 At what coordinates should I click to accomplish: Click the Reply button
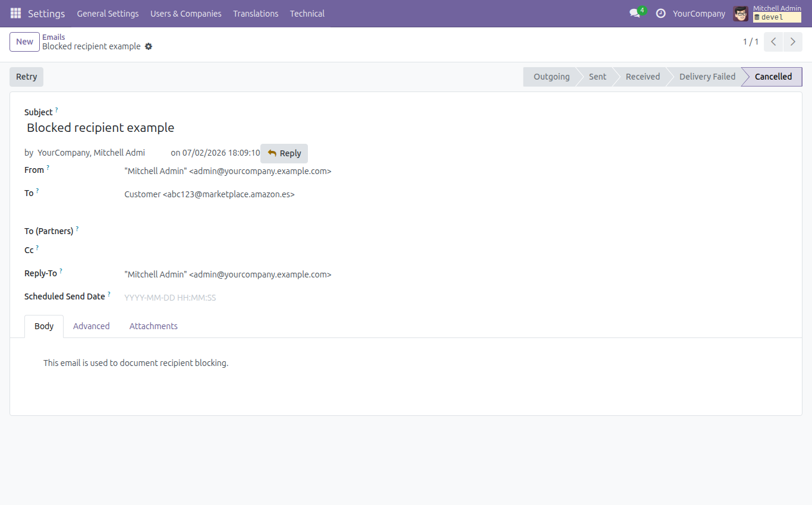pos(284,153)
